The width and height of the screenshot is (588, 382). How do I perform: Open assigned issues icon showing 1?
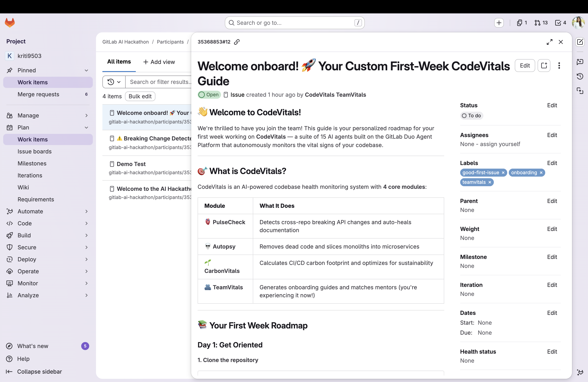pos(522,23)
